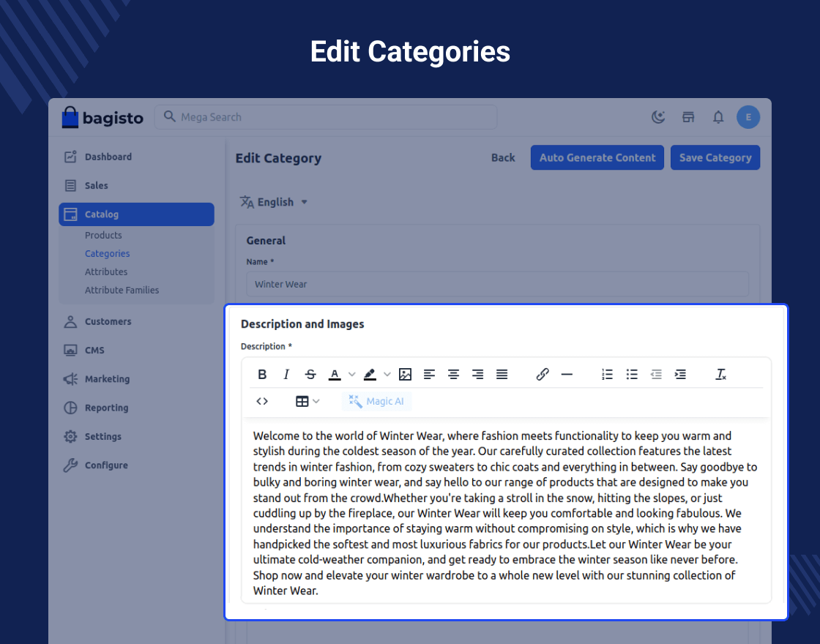
Task: Open Categories submenu item
Action: pos(107,253)
